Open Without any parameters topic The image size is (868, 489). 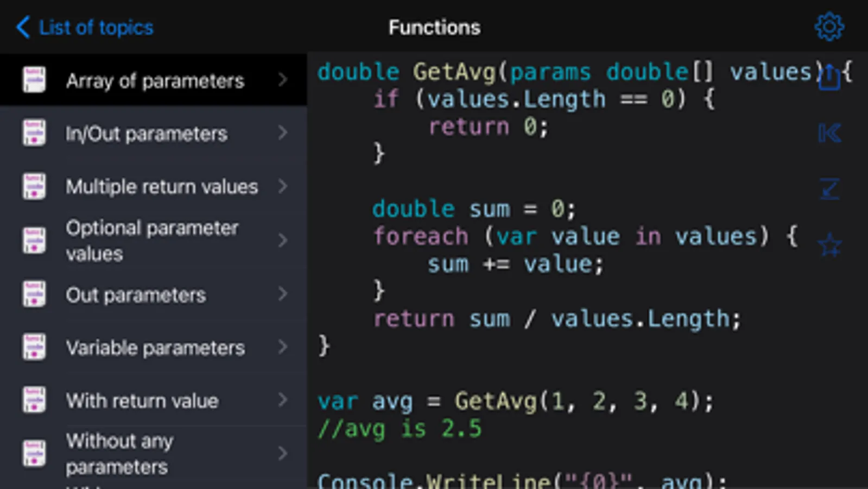click(x=154, y=454)
